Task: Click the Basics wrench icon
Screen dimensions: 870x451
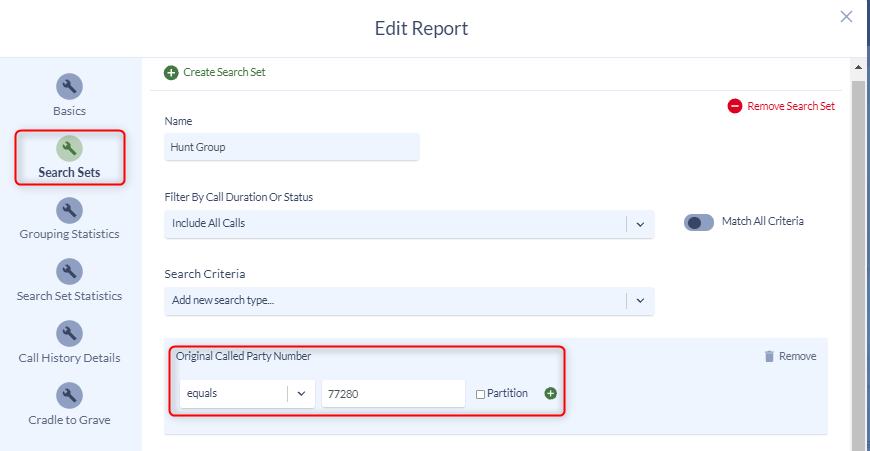Action: tap(69, 87)
